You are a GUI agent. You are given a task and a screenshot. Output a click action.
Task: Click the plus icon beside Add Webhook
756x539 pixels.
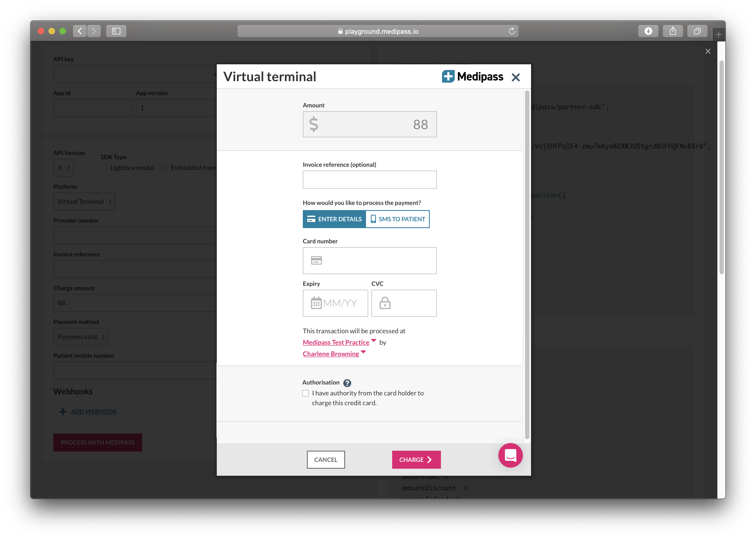(x=63, y=411)
